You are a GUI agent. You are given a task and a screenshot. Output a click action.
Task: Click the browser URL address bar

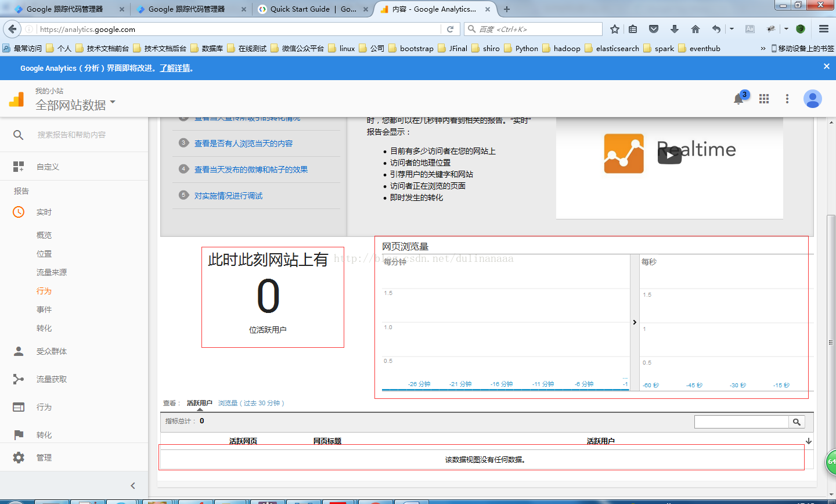pyautogui.click(x=238, y=29)
